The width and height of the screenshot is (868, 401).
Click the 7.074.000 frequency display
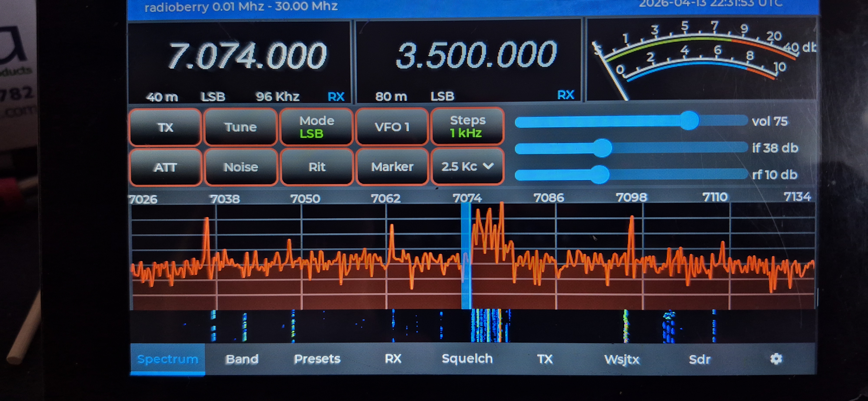[x=247, y=56]
